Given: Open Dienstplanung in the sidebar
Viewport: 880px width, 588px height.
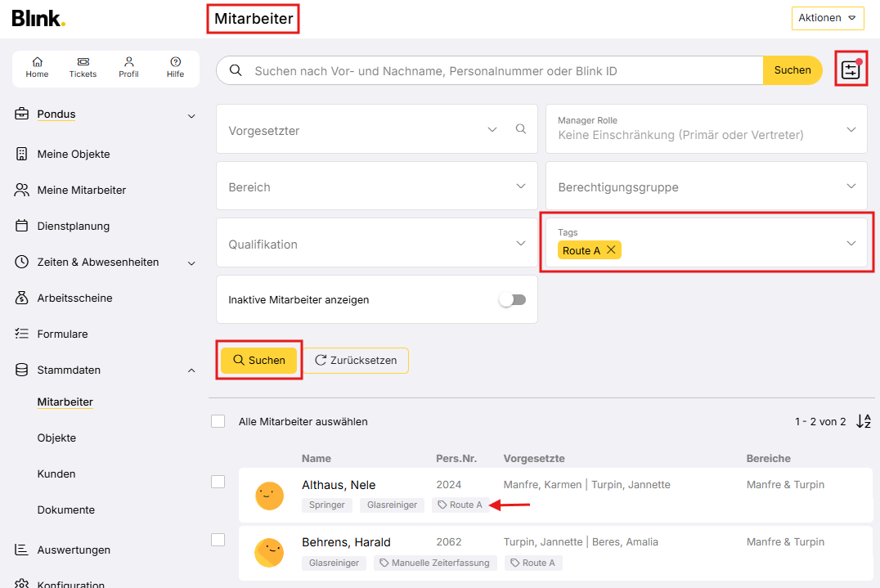Looking at the screenshot, I should click(73, 226).
